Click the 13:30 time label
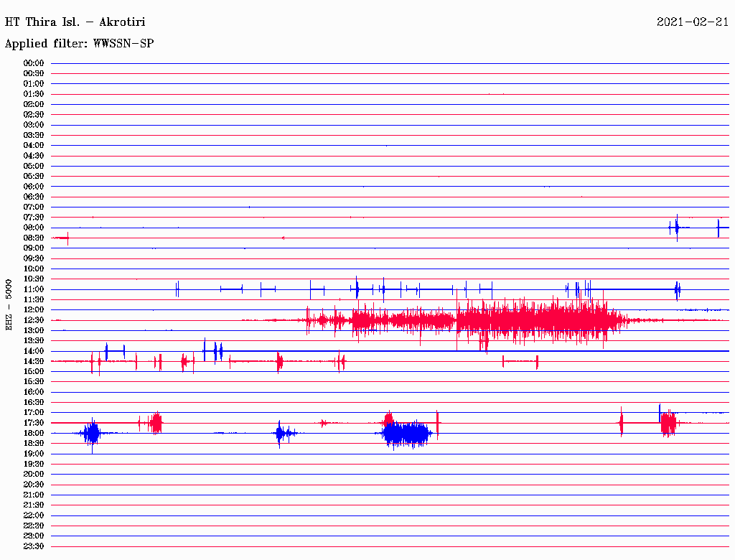Screen dimensions: 735x560 pos(34,340)
